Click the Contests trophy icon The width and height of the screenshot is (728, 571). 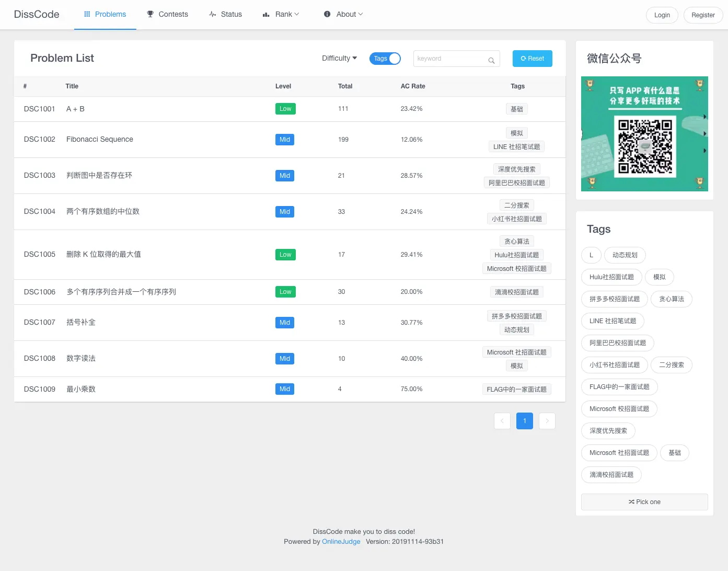pos(151,14)
